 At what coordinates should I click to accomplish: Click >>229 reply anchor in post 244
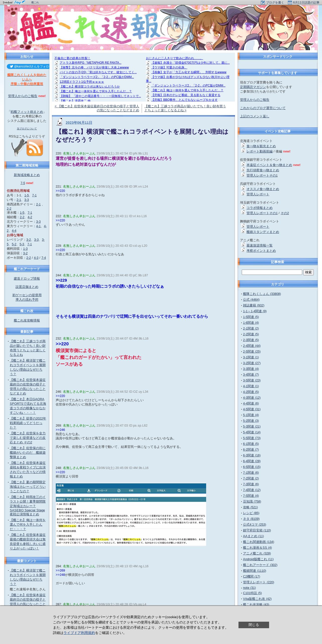tap(61, 280)
